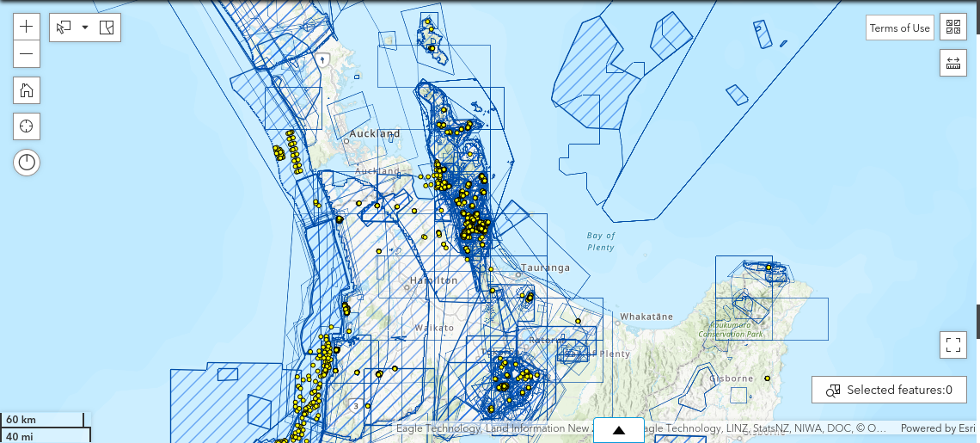Viewport: 980px width, 443px height.
Task: Clear the current feature selection
Action: [107, 28]
